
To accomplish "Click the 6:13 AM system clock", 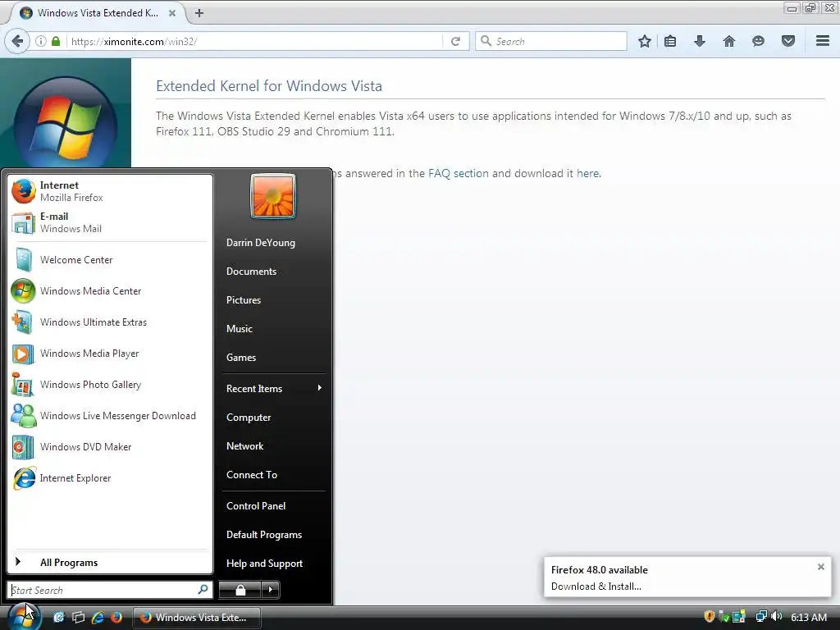I will click(x=809, y=618).
